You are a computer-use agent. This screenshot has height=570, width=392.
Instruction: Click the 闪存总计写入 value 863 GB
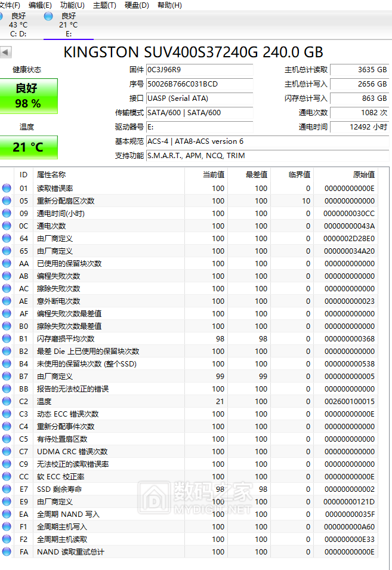(359, 98)
